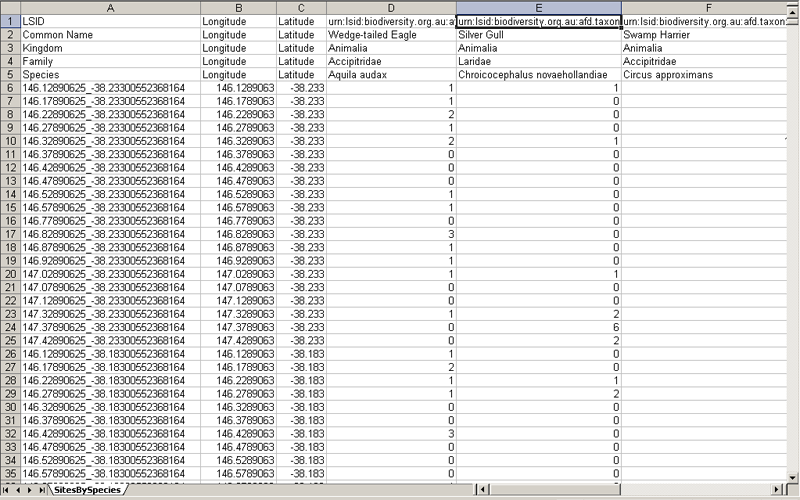Select column A header
Screen dimensions: 800x500
109,7
